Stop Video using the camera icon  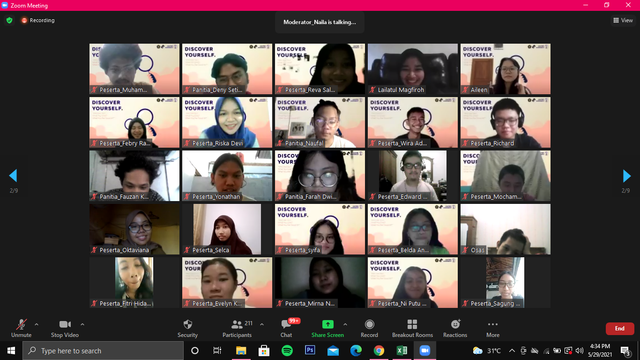[x=64, y=328]
